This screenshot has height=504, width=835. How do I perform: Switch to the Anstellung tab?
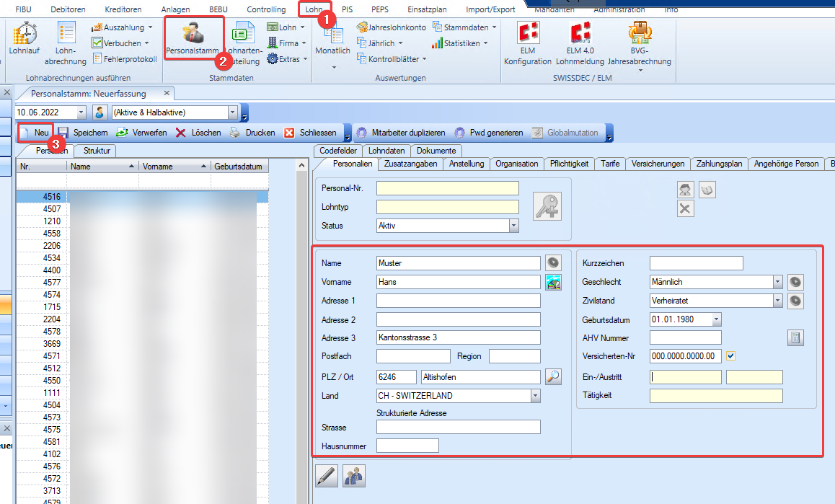pyautogui.click(x=466, y=164)
